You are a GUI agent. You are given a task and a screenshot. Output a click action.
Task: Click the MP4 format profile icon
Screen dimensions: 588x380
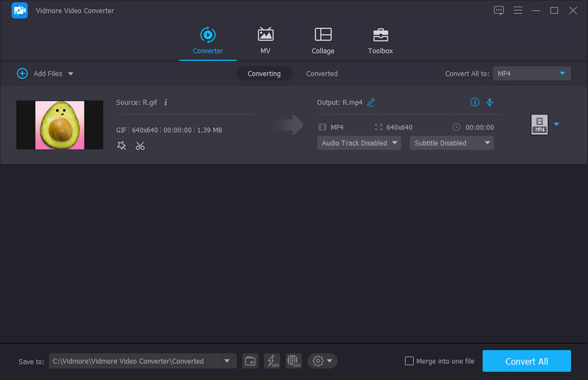coord(539,125)
